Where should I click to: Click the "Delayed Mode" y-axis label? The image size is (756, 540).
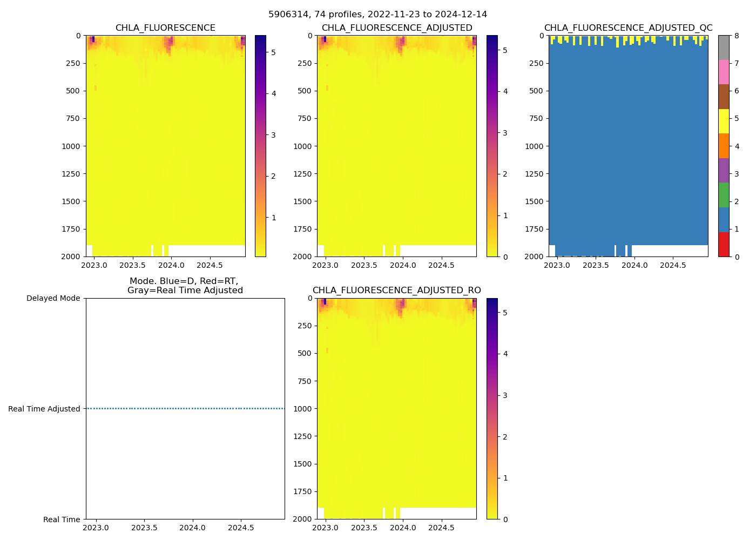click(x=53, y=299)
